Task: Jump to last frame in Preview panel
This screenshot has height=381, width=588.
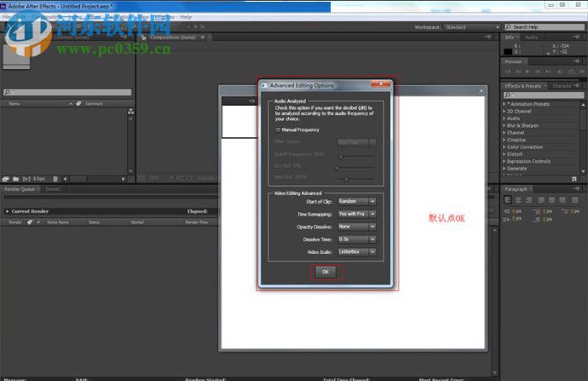Action: click(x=548, y=72)
